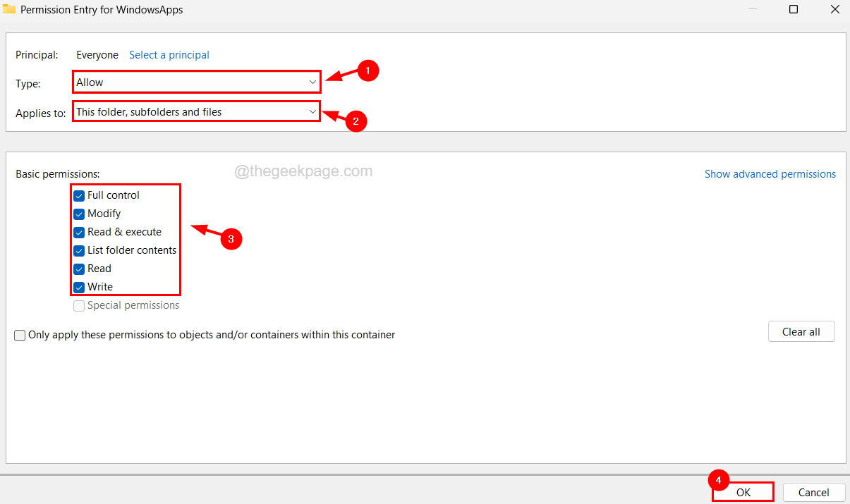
Task: Show advanced permissions
Action: (770, 174)
